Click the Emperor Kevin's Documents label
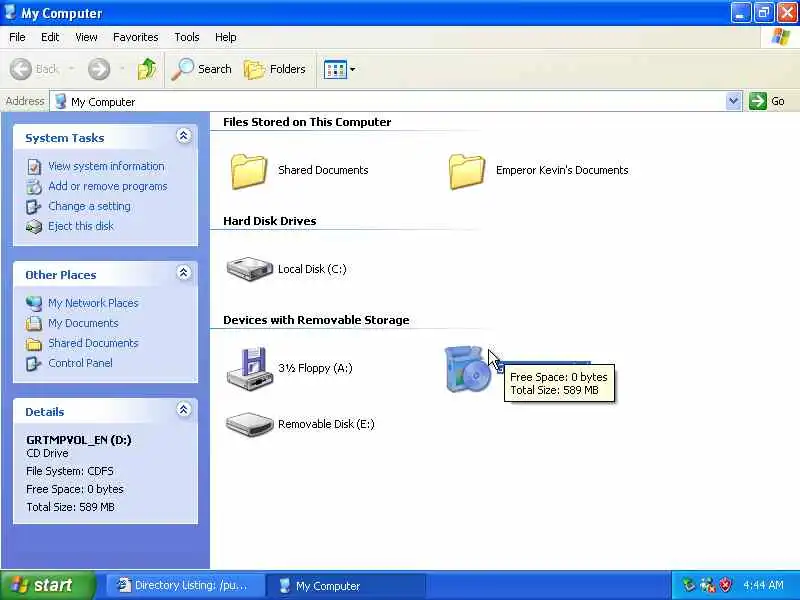800x600 pixels. 562,170
